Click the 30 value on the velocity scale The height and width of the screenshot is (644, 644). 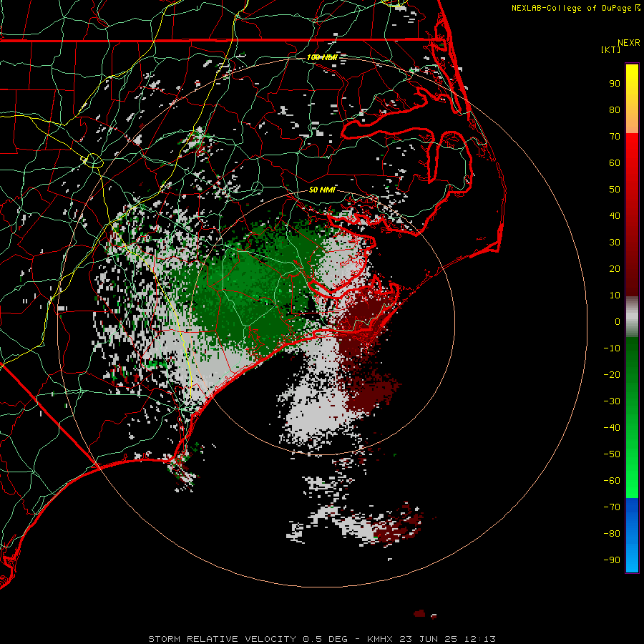(x=615, y=243)
